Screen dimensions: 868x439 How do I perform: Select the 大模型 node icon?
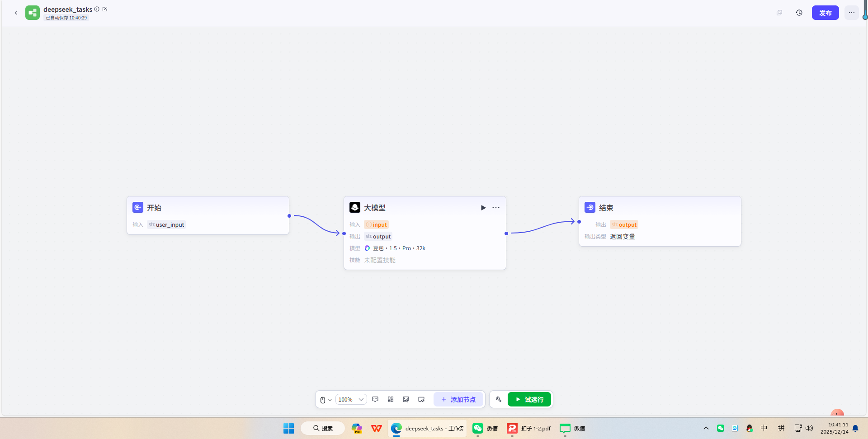click(x=355, y=207)
